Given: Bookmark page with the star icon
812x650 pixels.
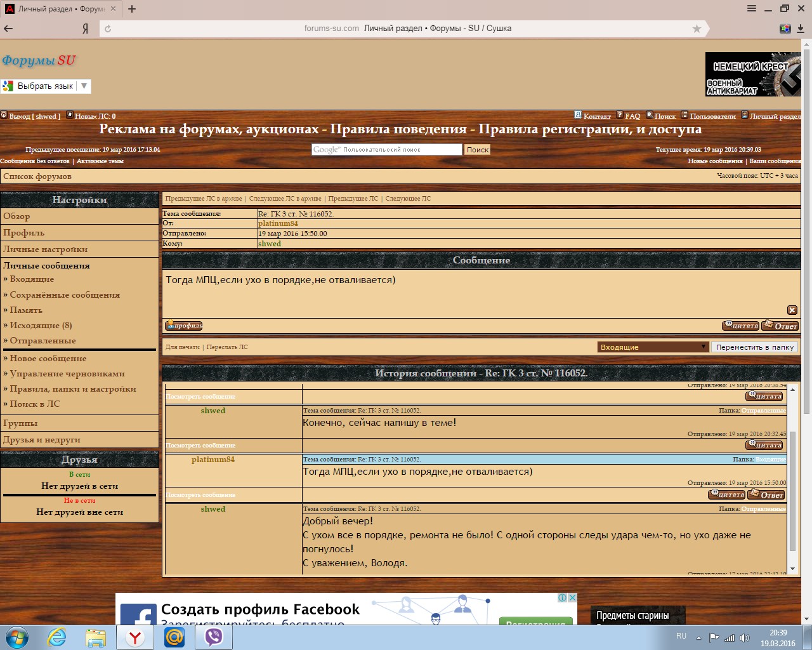Looking at the screenshot, I should 697,29.
